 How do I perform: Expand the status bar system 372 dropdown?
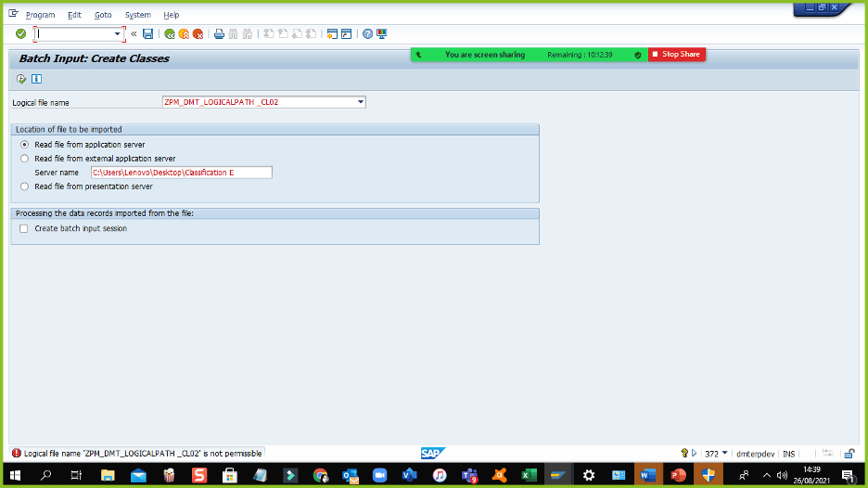click(x=725, y=454)
